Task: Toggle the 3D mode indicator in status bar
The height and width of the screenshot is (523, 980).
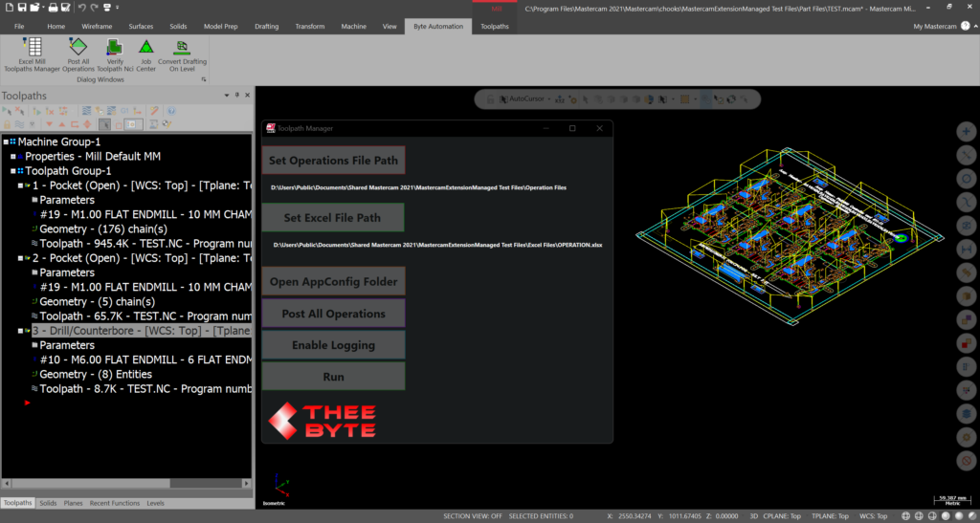Action: pyautogui.click(x=728, y=516)
